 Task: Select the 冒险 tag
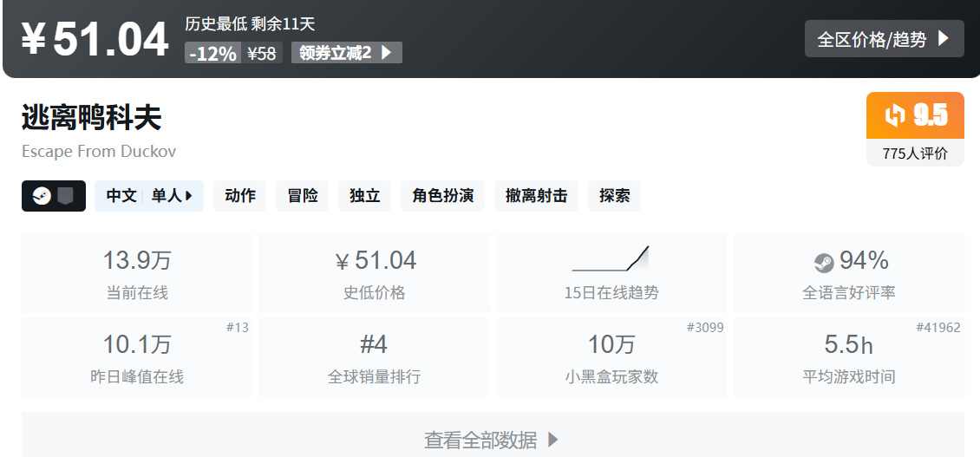click(x=303, y=196)
